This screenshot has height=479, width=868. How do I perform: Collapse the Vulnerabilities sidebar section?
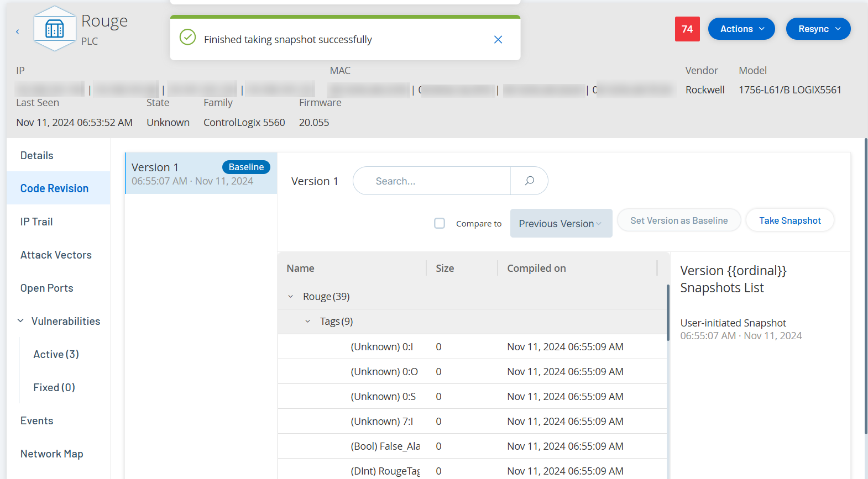click(x=21, y=321)
